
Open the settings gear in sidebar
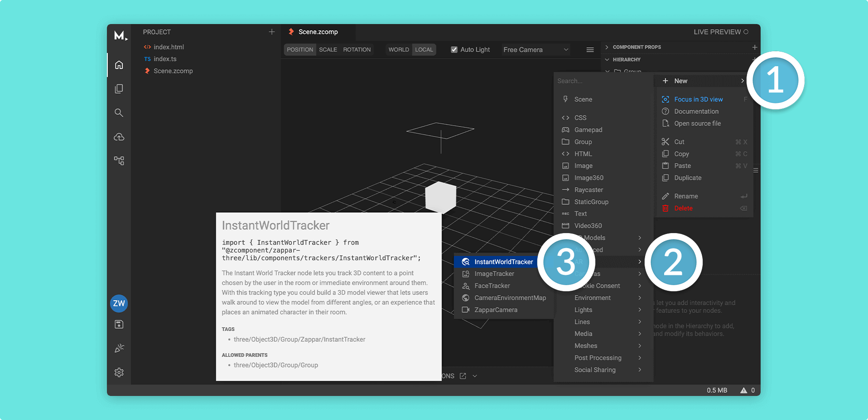[x=119, y=372]
